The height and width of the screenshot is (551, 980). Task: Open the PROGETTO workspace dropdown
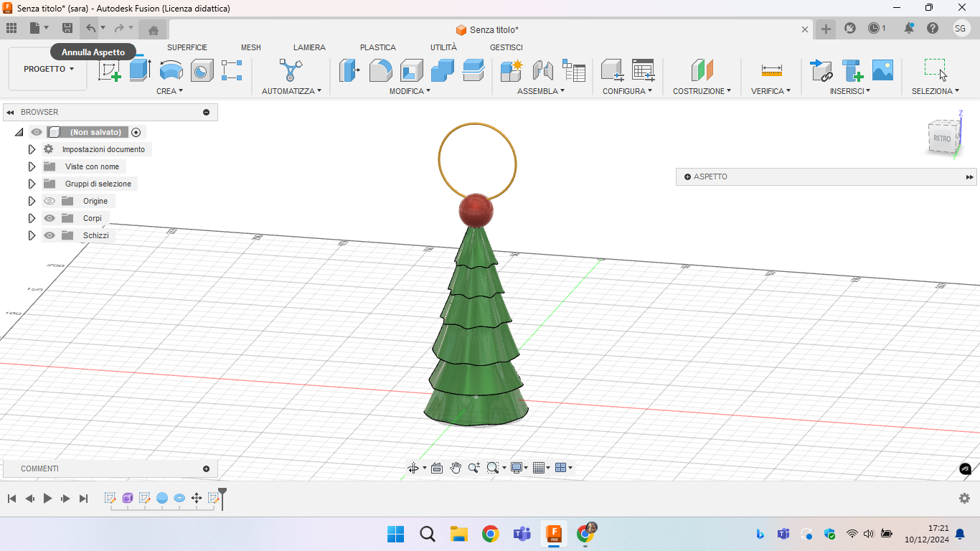coord(48,69)
